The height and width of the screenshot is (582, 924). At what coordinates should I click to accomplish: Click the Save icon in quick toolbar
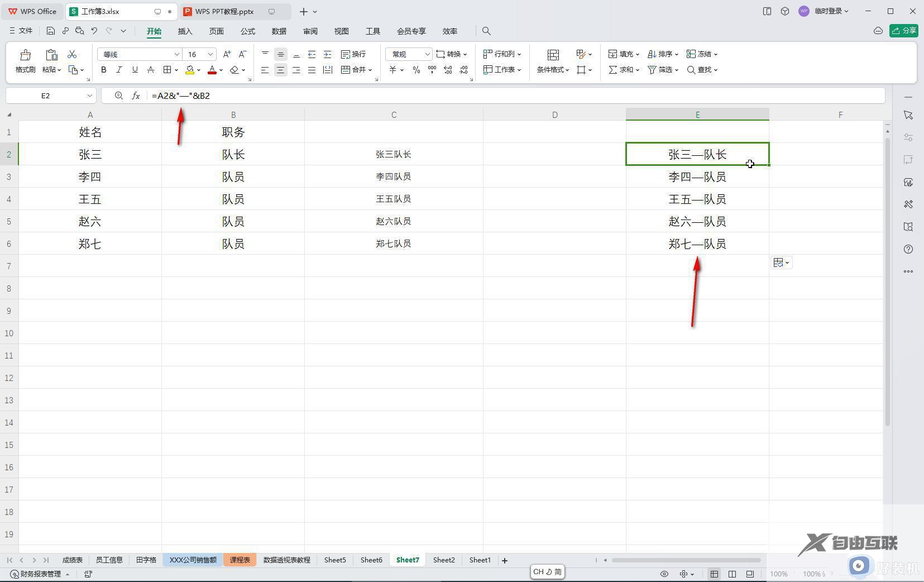tap(51, 31)
